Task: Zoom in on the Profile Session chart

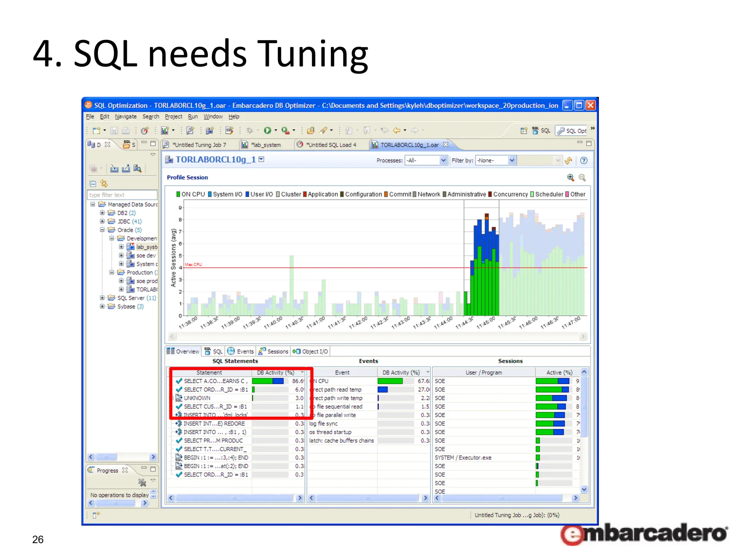Action: pos(570,178)
